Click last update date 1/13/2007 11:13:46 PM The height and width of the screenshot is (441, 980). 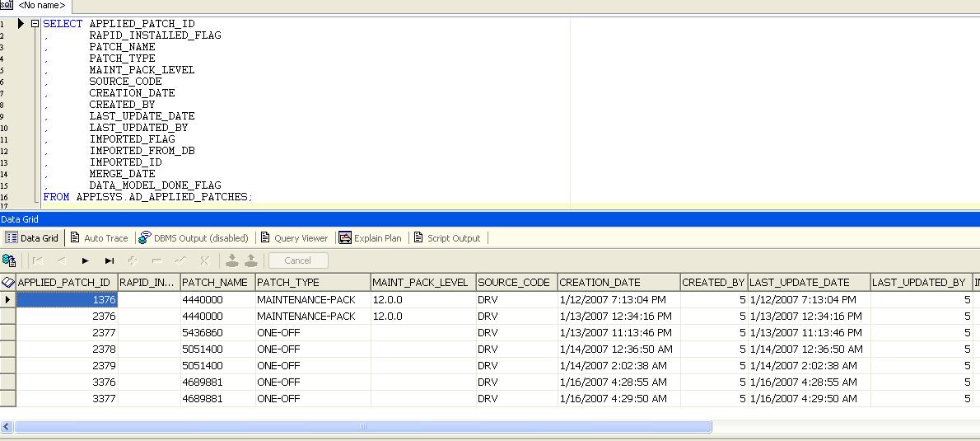809,332
